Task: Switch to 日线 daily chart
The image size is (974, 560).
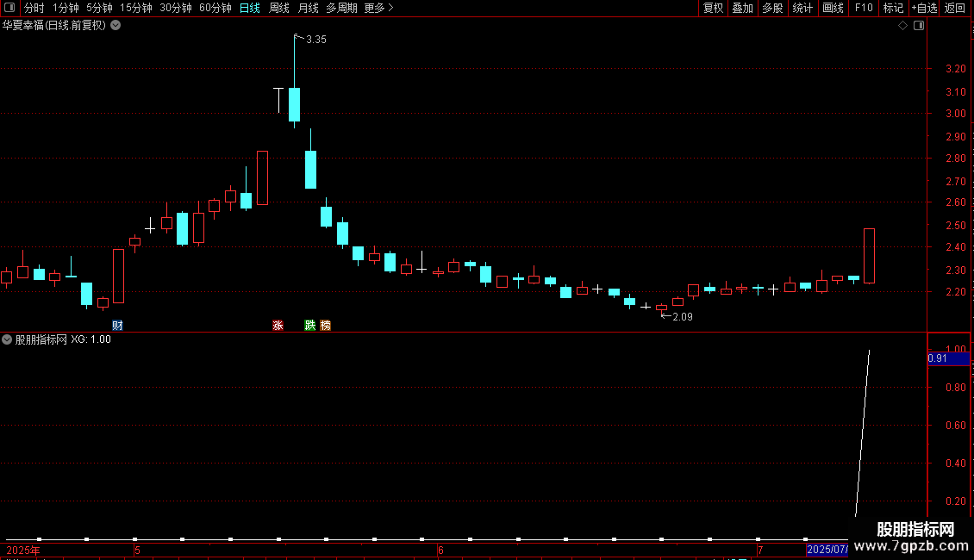Action: point(250,8)
